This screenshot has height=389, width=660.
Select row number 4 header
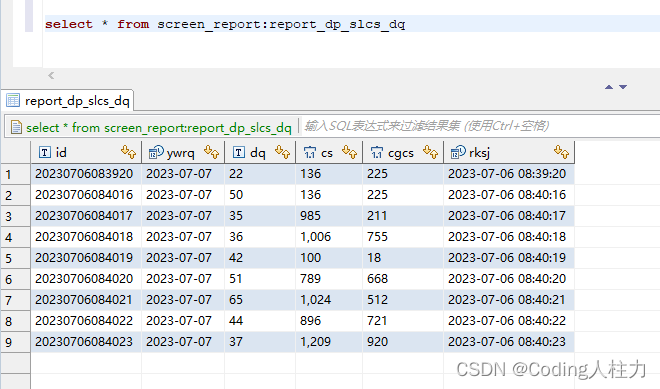coord(15,237)
